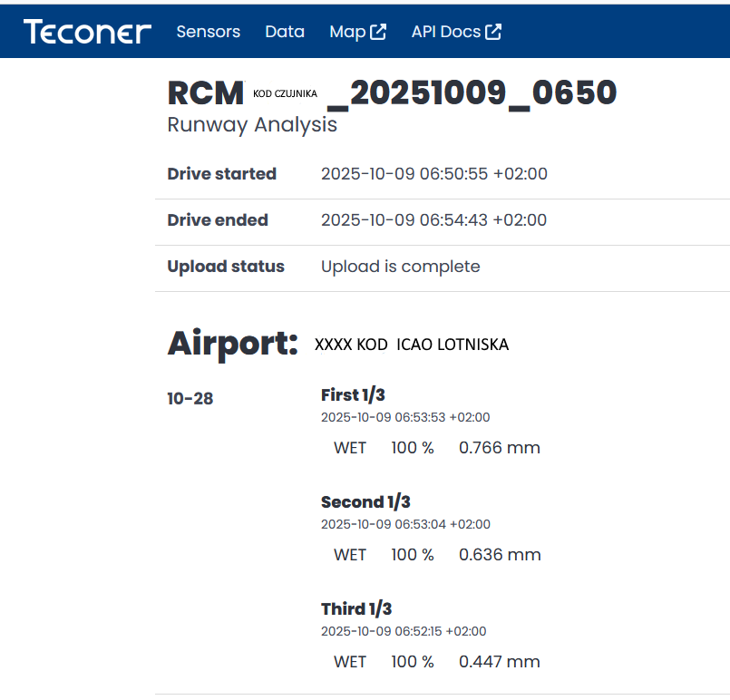Select the 10-28 runway label

pyautogui.click(x=190, y=398)
